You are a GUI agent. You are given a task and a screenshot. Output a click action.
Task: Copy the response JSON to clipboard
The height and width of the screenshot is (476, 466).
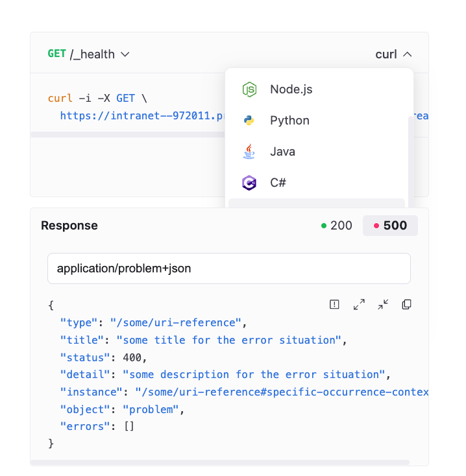(x=406, y=304)
